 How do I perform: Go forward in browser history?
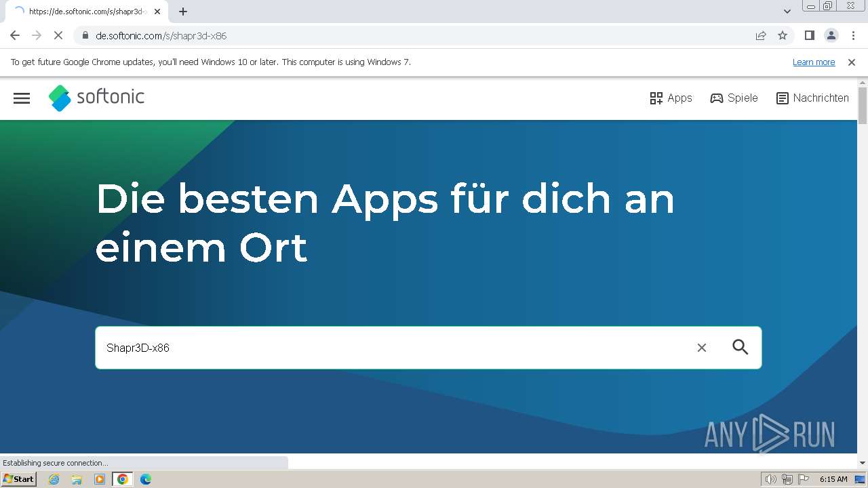click(x=37, y=35)
